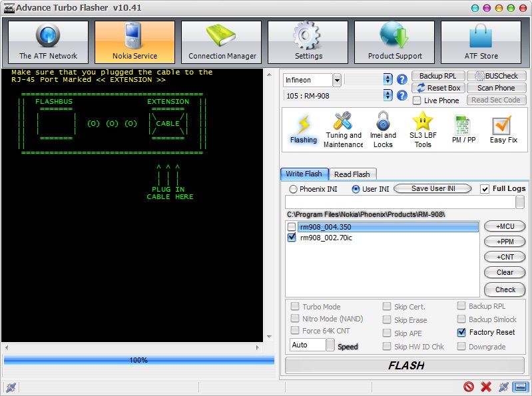532x396 pixels.
Task: Uncheck the rm908_002.70ic file checkbox
Action: tap(292, 238)
